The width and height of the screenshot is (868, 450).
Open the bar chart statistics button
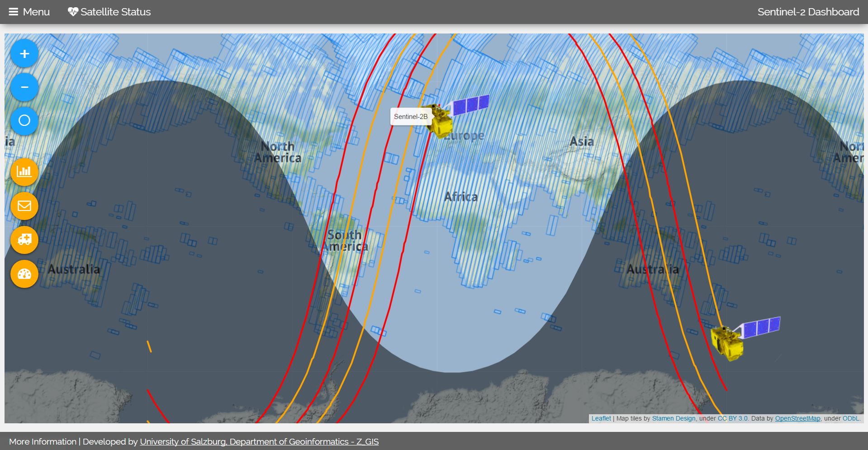24,172
